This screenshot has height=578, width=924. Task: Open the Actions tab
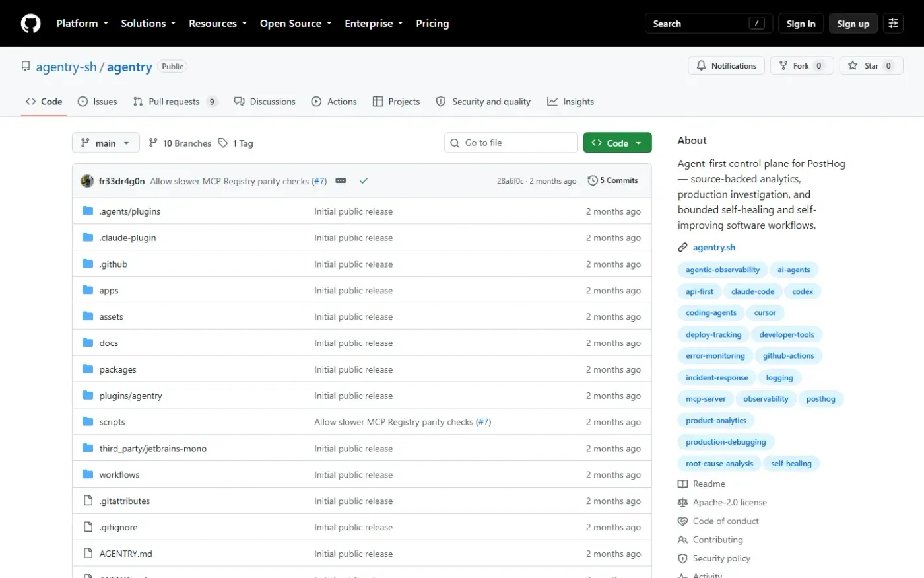(334, 102)
